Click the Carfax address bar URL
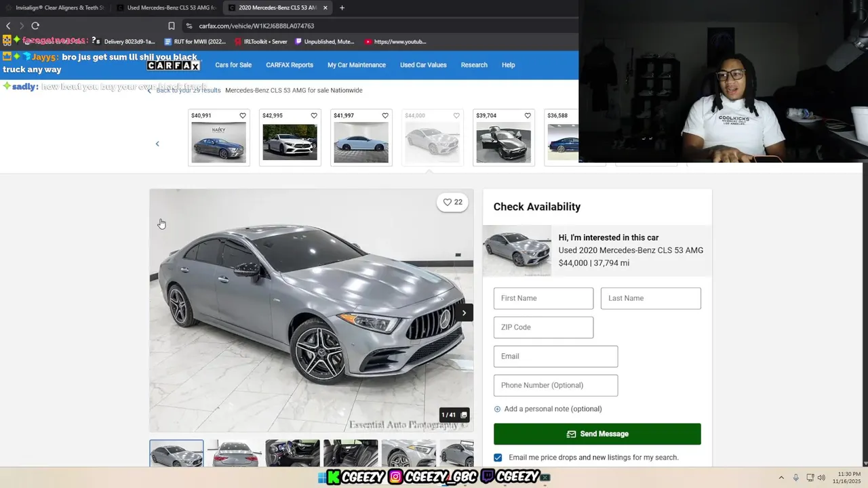Viewport: 868px width, 488px height. point(256,26)
